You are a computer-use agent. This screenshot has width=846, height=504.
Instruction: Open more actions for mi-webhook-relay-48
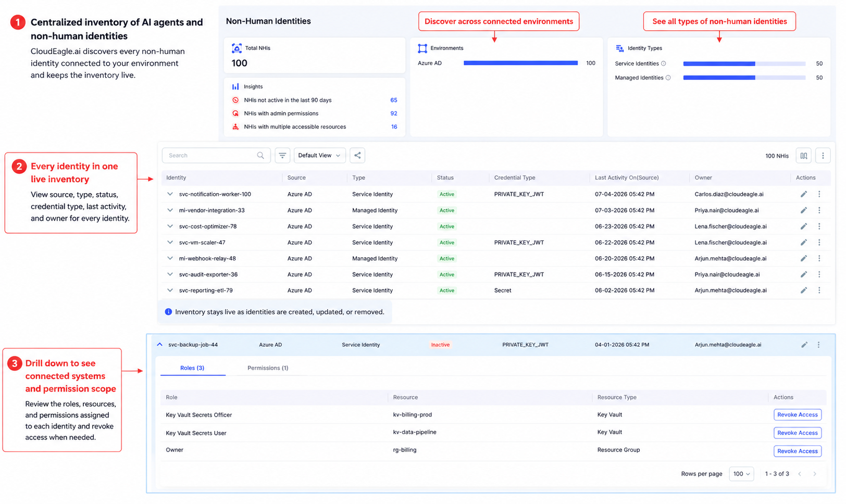(x=819, y=259)
